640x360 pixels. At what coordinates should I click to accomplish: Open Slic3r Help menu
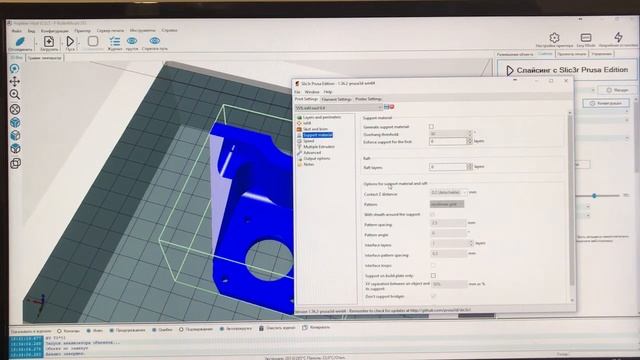328,92
